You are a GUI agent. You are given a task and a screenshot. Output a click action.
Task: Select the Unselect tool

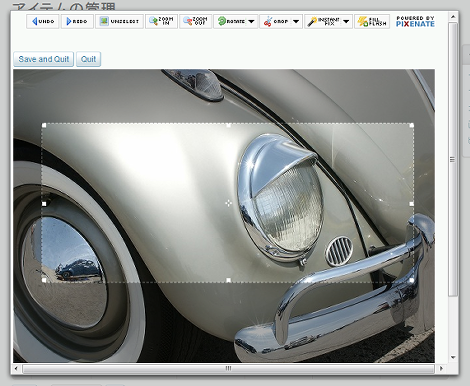pos(119,21)
